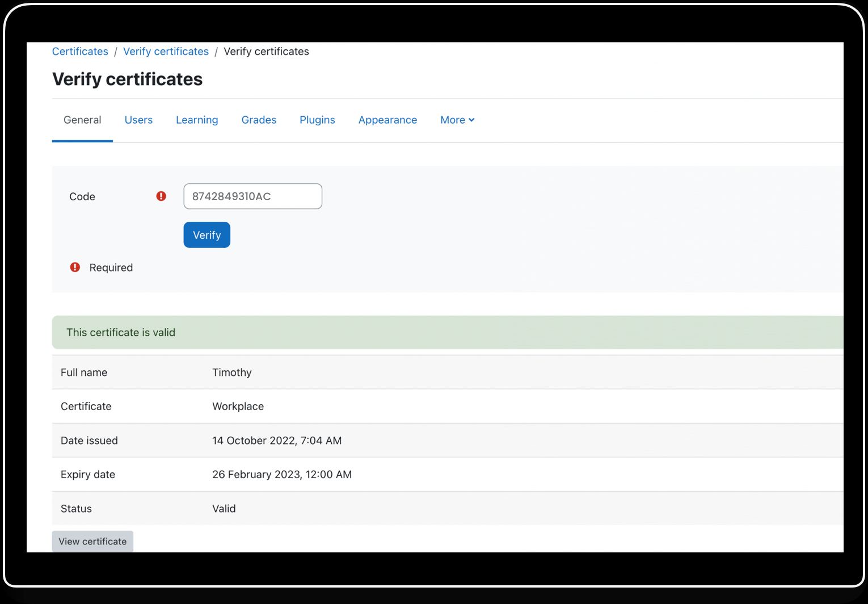Open the Grades tab
The height and width of the screenshot is (604, 868).
click(x=259, y=120)
